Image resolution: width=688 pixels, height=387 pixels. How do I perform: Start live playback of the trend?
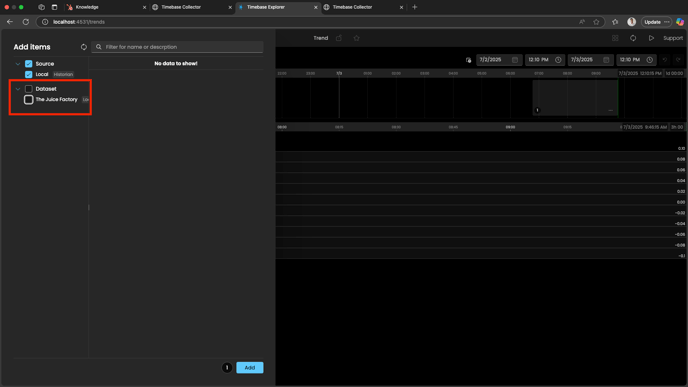(651, 38)
